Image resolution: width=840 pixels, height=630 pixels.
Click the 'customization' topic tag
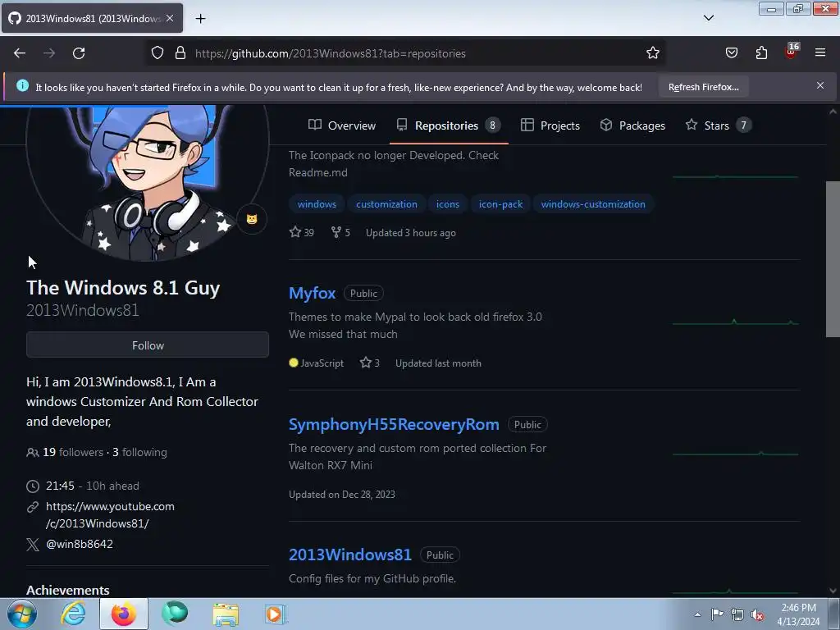point(386,204)
